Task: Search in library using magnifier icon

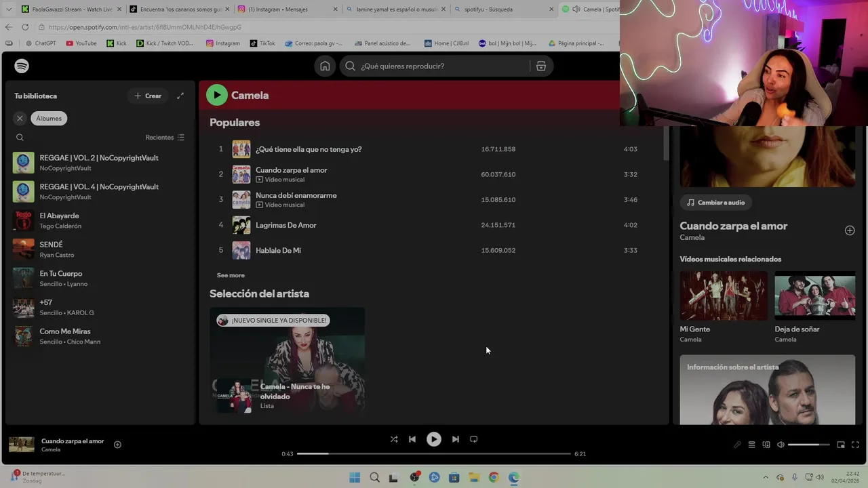Action: [20, 137]
